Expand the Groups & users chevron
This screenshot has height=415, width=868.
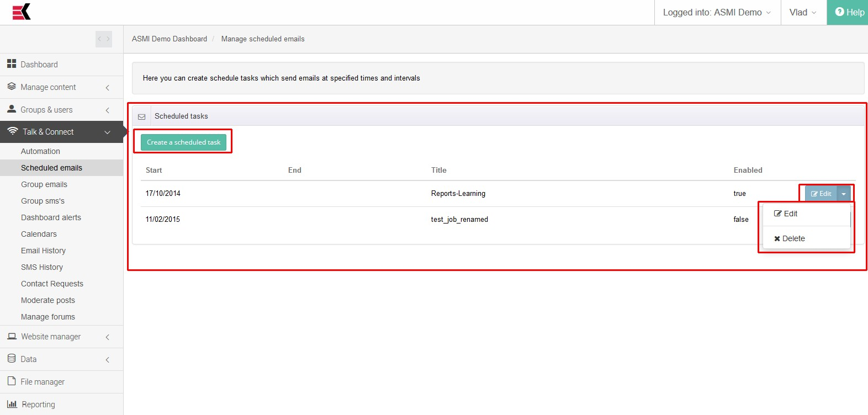pyautogui.click(x=108, y=110)
